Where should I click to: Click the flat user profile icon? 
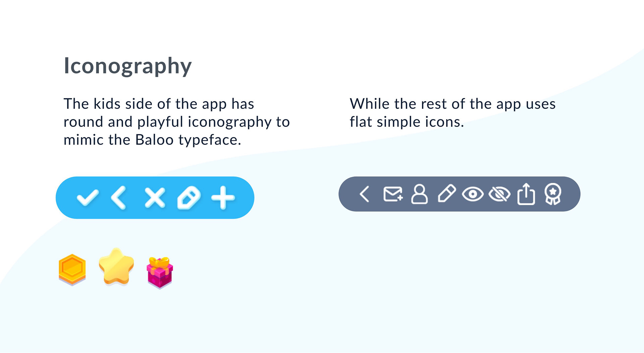[419, 194]
